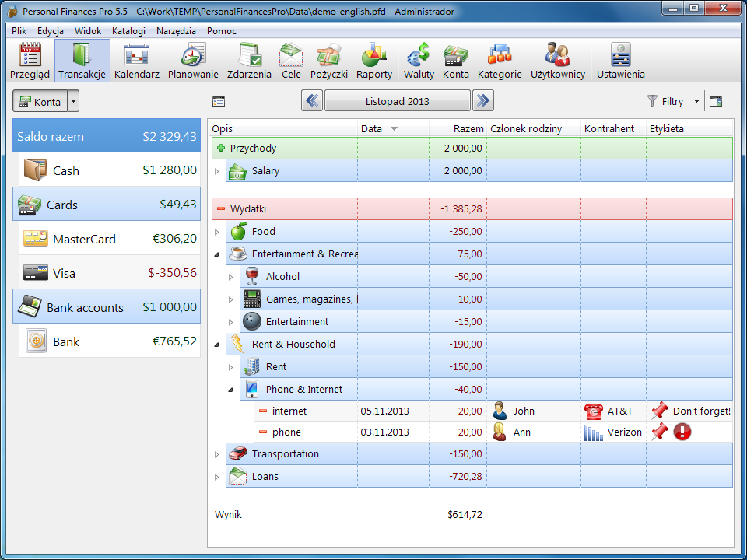
Task: Open Pożyczki loans toolbar icon
Action: 328,61
